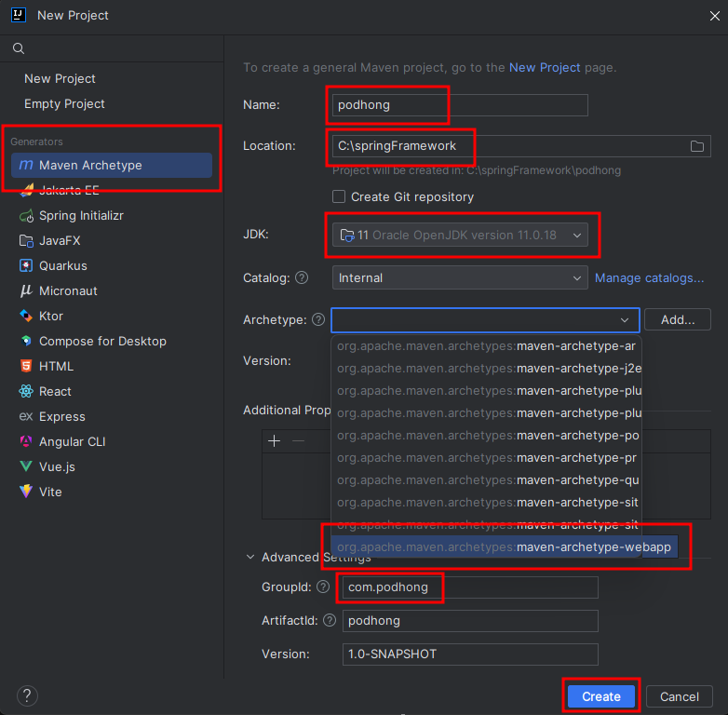Click the Name field containing podhong
Screen dimensions: 728x715
460,105
